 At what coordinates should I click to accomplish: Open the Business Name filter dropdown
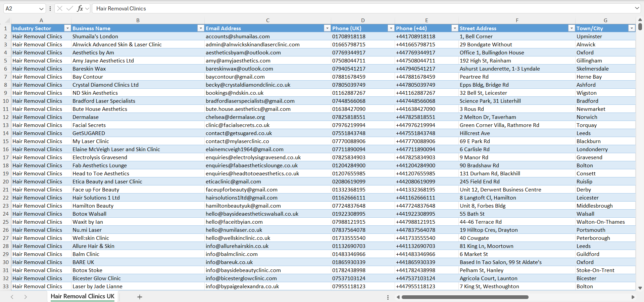pos(201,28)
